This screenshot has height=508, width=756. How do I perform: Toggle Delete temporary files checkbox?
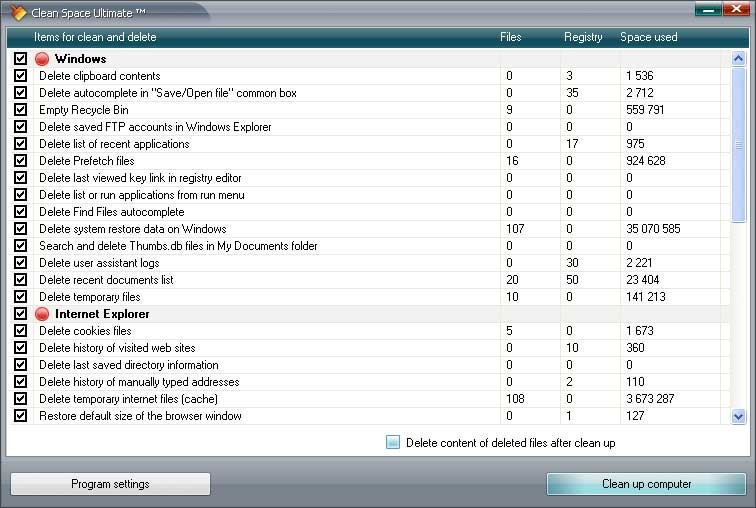[20, 296]
